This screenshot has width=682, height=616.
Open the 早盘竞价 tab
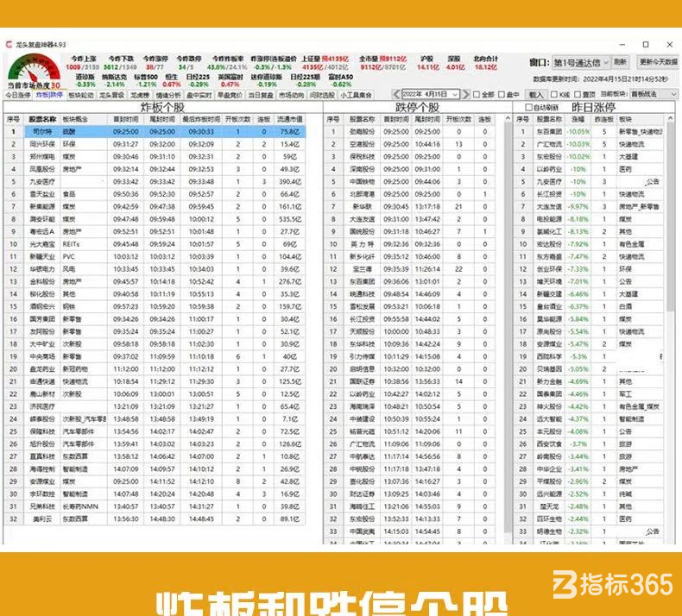[230, 95]
